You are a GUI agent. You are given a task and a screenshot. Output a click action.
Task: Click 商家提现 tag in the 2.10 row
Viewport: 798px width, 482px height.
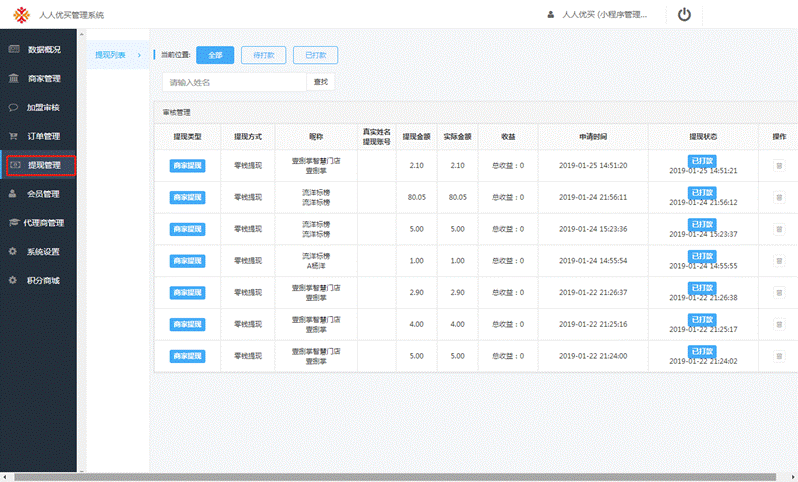click(x=187, y=165)
